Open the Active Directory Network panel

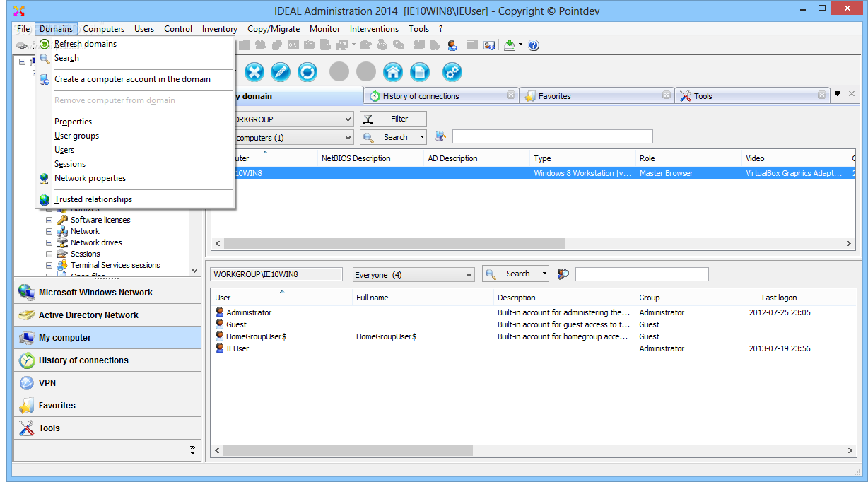[107, 315]
